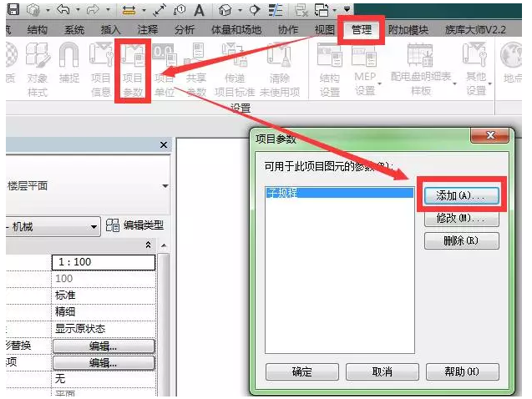Click the 添加(A)... button
532x399 pixels.
(461, 195)
